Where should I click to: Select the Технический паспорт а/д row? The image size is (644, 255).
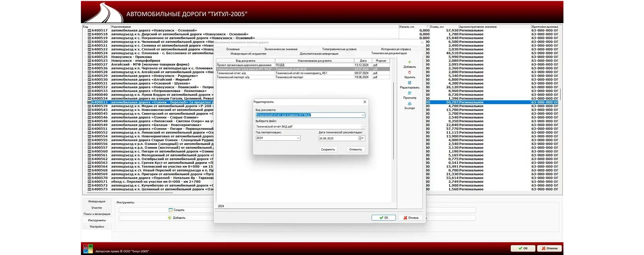click(x=245, y=77)
